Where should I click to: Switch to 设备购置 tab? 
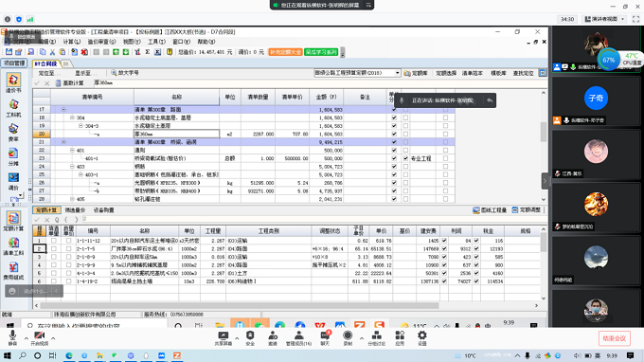click(x=104, y=210)
